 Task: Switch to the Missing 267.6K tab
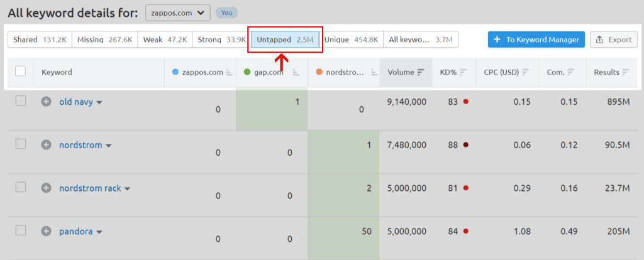click(105, 40)
